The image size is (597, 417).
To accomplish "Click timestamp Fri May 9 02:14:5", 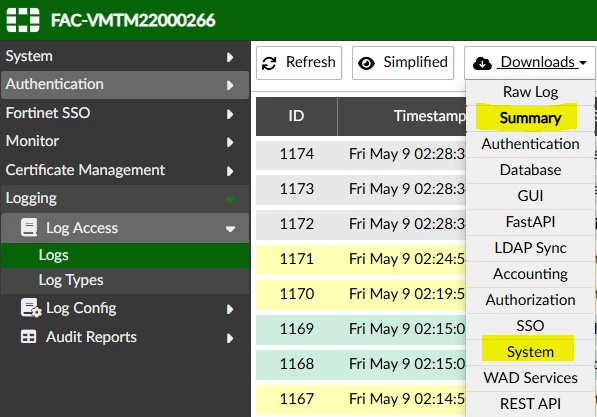I will point(407,399).
